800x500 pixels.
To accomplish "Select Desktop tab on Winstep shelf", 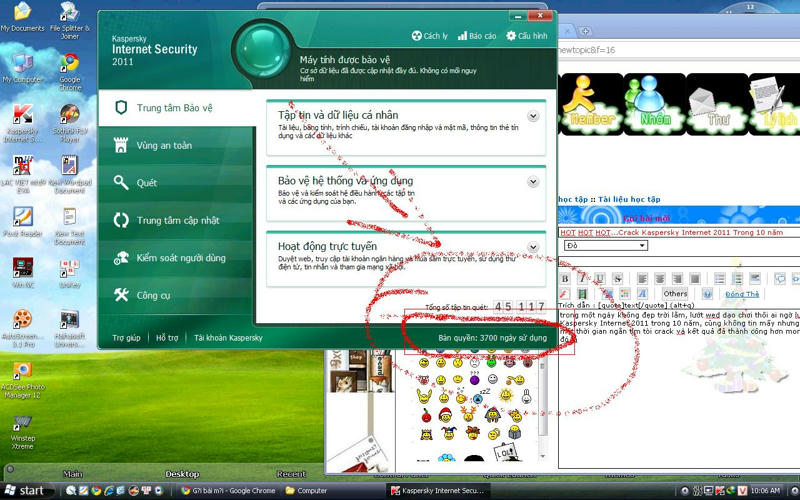I will pos(182,474).
